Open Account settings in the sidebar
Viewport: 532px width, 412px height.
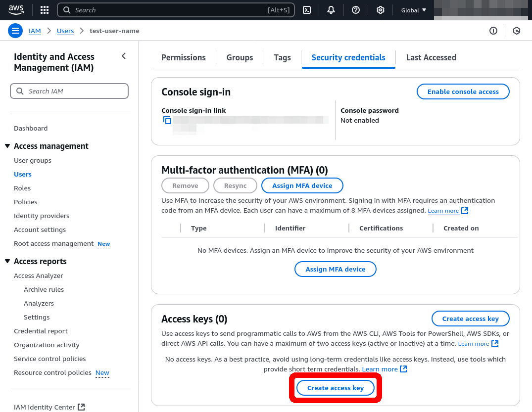[x=40, y=229]
